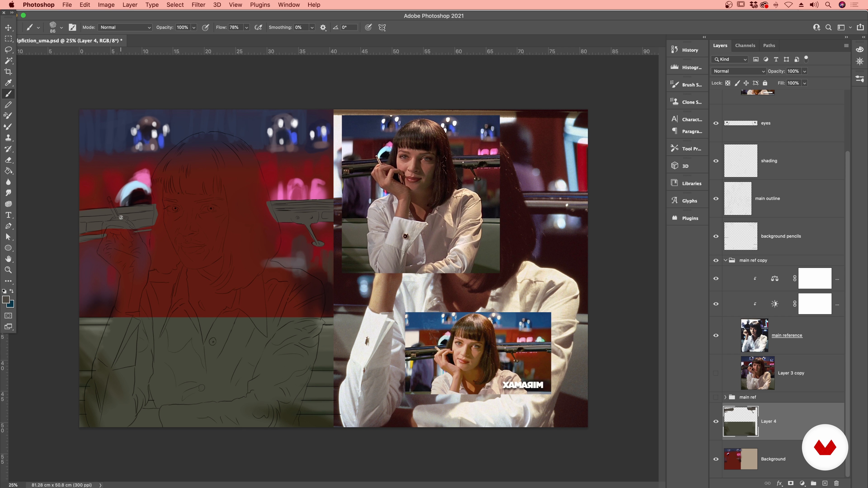Viewport: 868px width, 488px height.
Task: Select the Ellipse shape tool
Action: 8,248
